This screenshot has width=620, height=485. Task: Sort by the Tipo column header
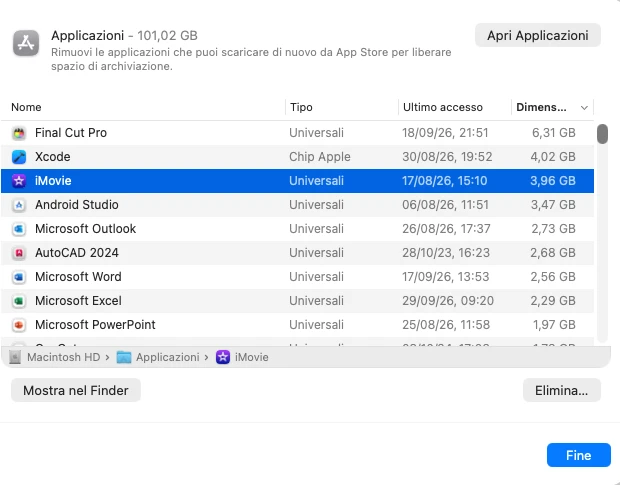(301, 108)
